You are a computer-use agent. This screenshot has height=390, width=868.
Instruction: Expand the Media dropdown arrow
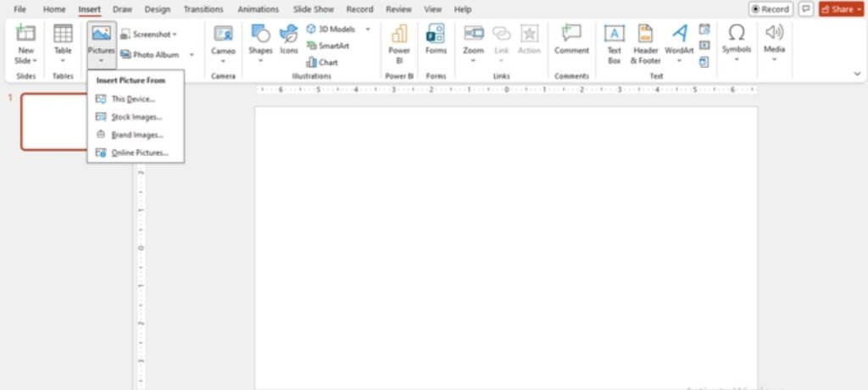tap(774, 59)
